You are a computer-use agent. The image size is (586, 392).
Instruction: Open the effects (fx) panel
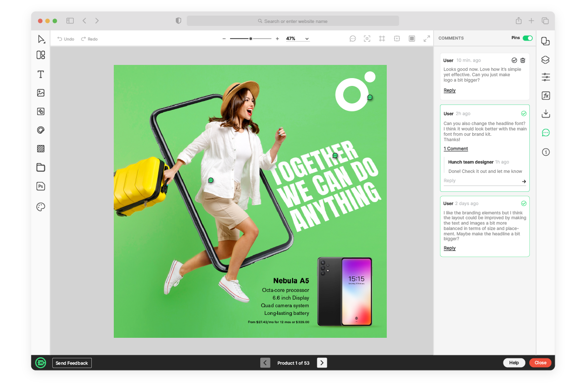545,96
